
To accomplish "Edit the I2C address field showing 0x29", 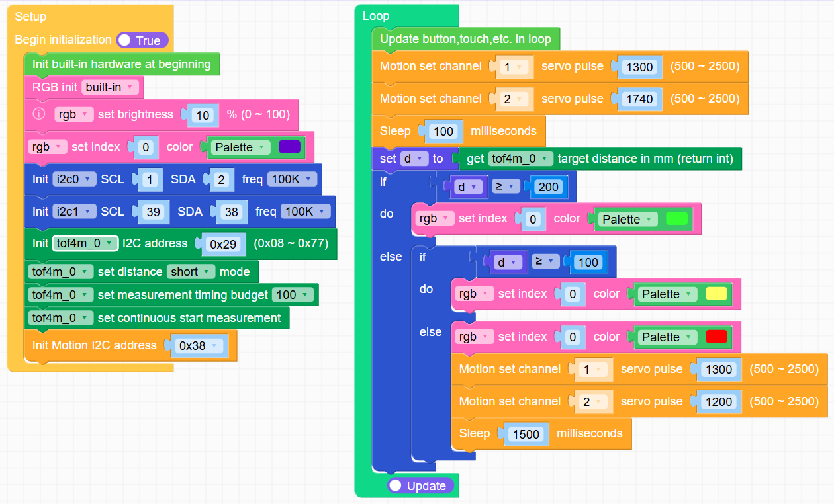I will [x=224, y=244].
